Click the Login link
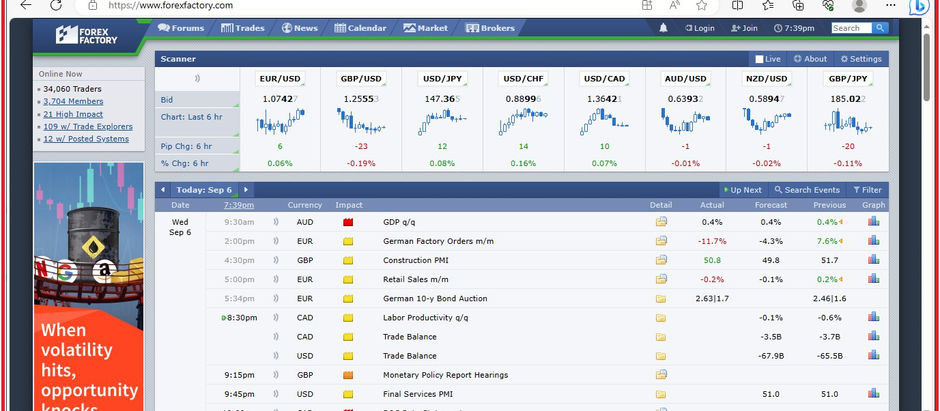Screen dimensions: 940x411 tap(700, 28)
